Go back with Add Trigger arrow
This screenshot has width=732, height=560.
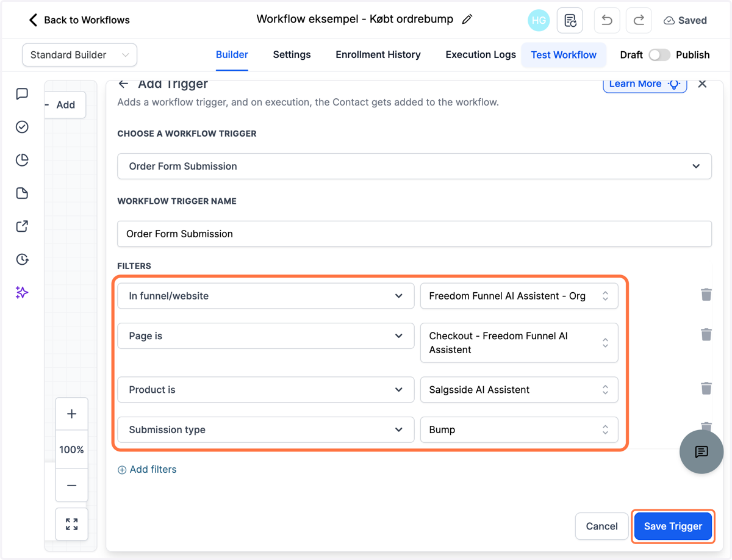124,84
